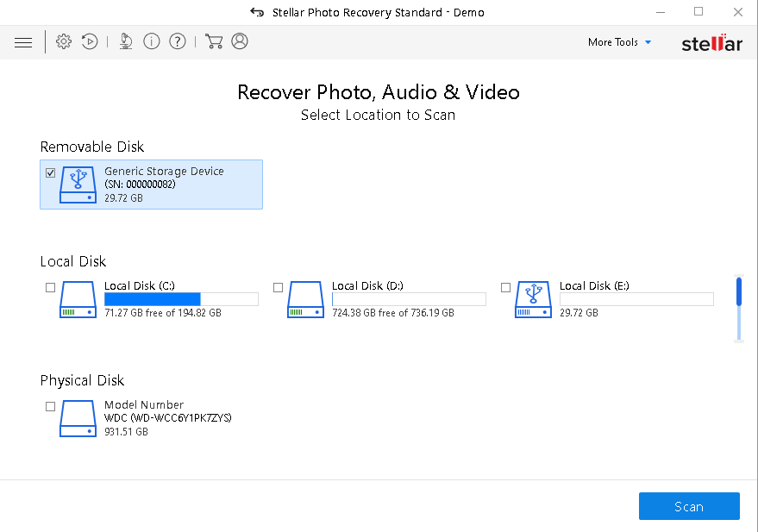Image resolution: width=758 pixels, height=532 pixels.
Task: Click the Local Disk (D:) usage bar
Action: (x=409, y=299)
